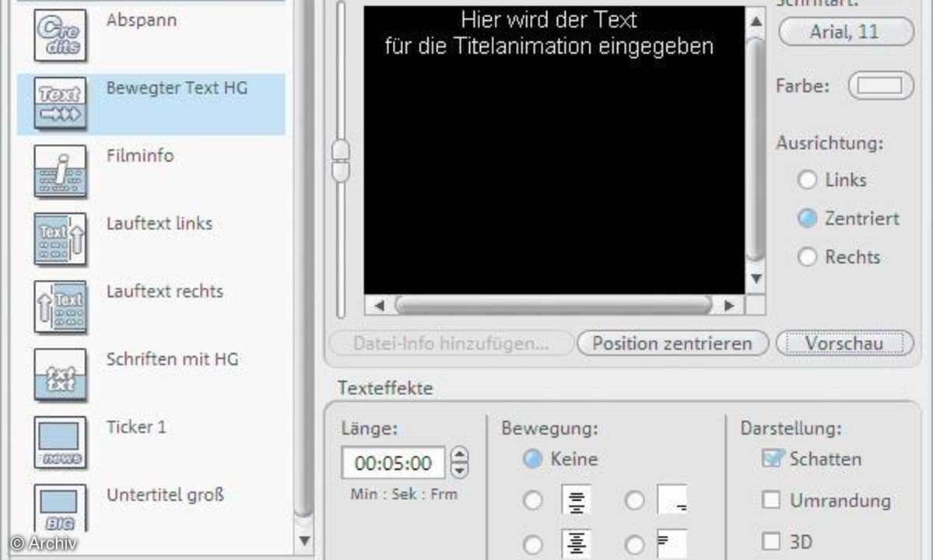
Task: Click the lower-right movement pattern icon
Action: 672,544
